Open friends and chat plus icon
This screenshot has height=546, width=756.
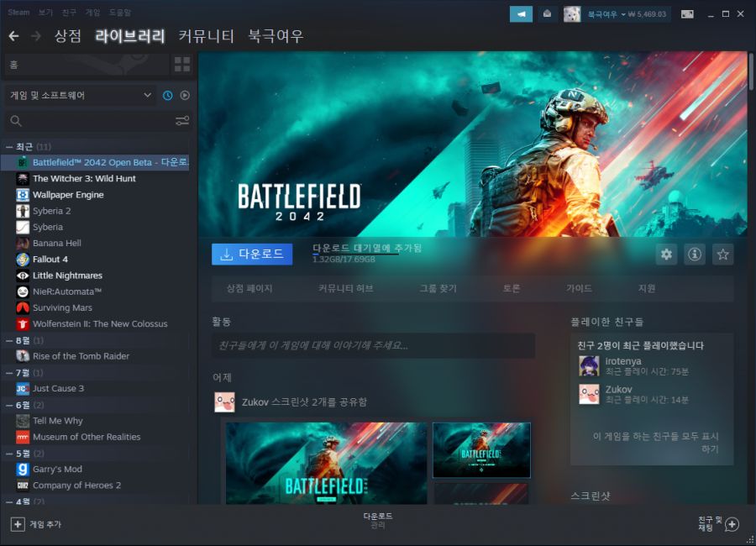(x=732, y=524)
